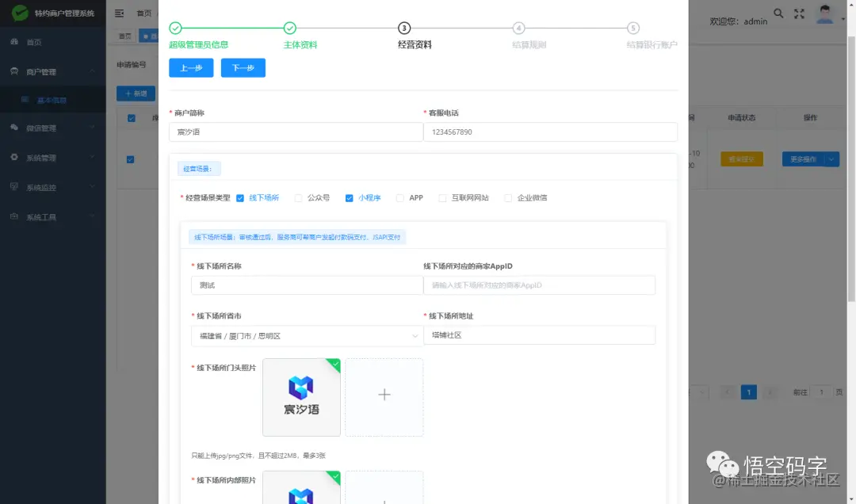Add another 线下场所门头照片 via plus box
Viewport: 856px width, 504px height.
(x=384, y=397)
